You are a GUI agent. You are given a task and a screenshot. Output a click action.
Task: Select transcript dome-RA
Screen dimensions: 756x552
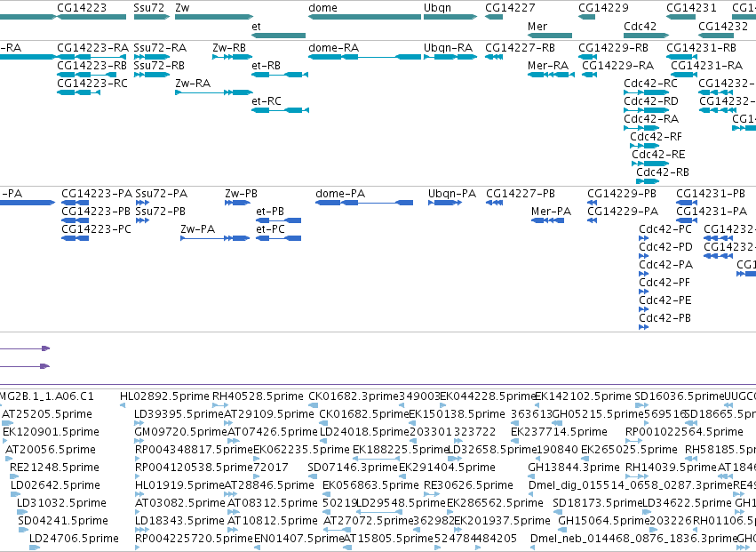(364, 57)
